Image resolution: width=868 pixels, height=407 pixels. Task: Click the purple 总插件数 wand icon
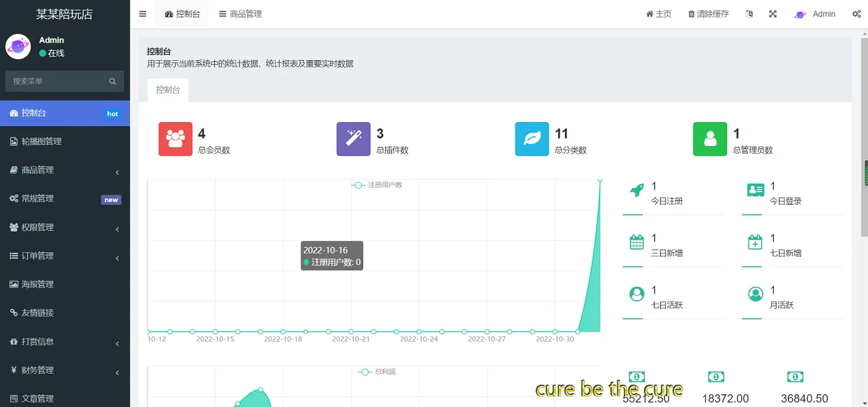(x=353, y=139)
